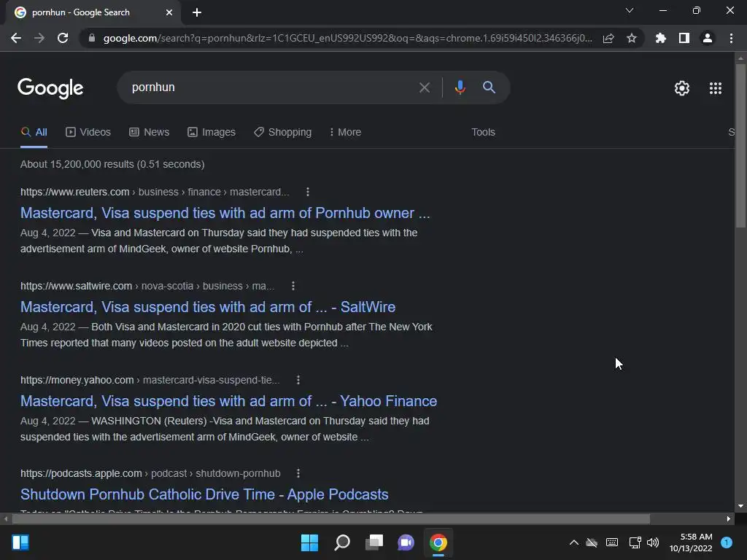747x560 pixels.
Task: Open the volume speaker tray icon
Action: 653,542
